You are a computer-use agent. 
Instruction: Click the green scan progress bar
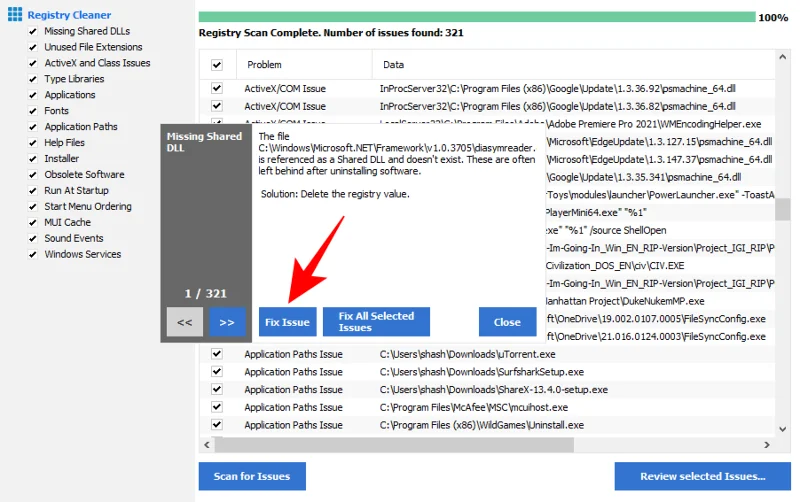[476, 17]
